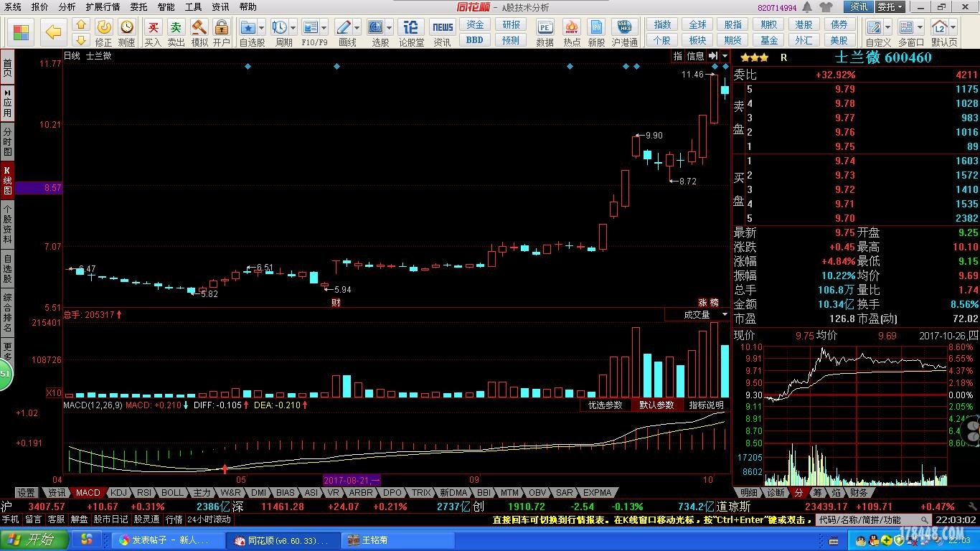
Task: Open the 论股堂 forum icon
Action: pyautogui.click(x=411, y=33)
